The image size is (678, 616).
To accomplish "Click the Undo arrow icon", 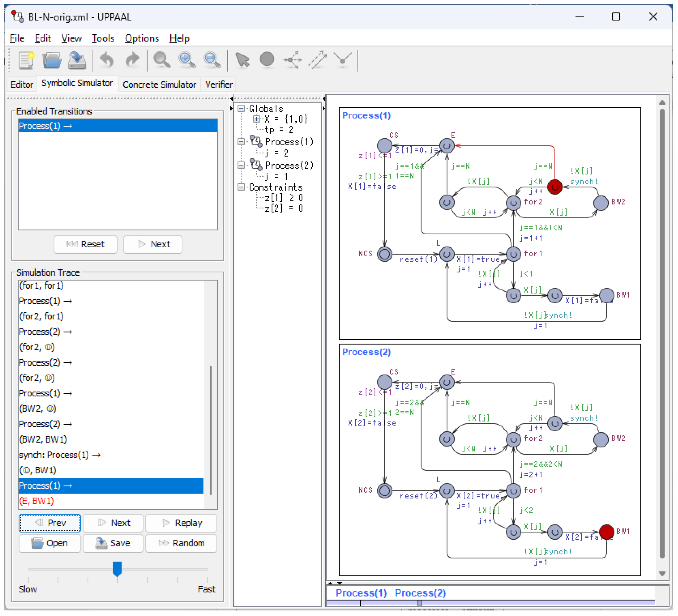I will click(107, 60).
